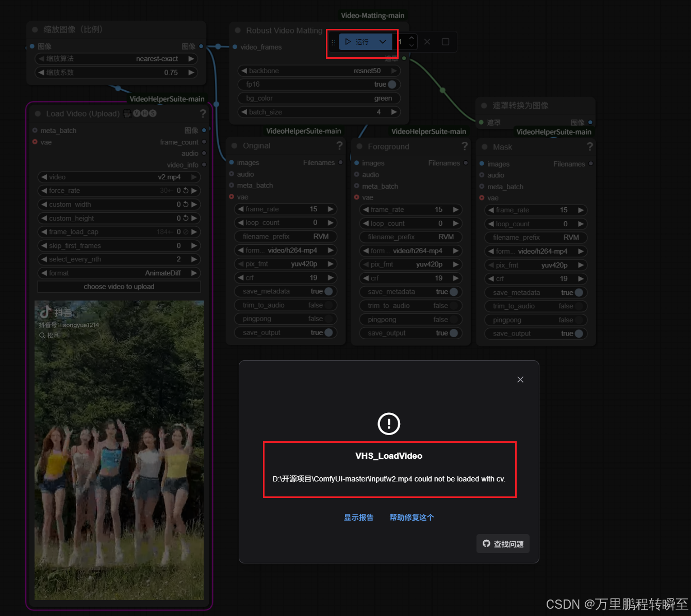
Task: Collapse the Load Video (Upload) node via its title dot
Action: point(38,113)
